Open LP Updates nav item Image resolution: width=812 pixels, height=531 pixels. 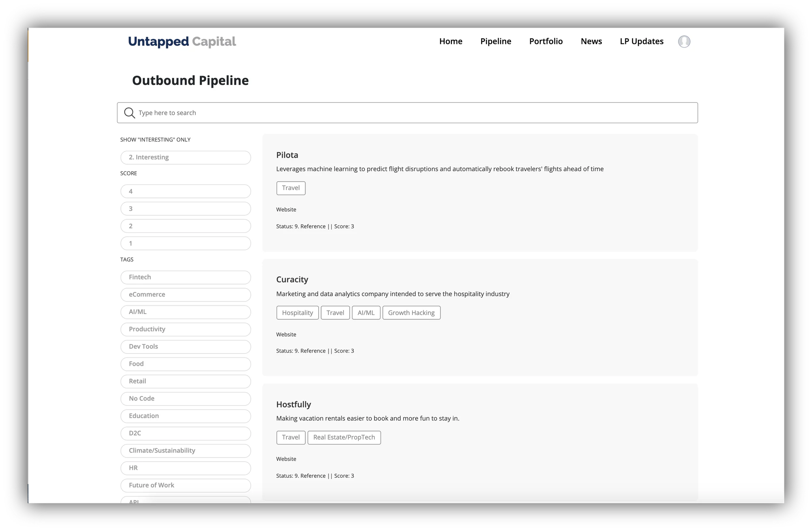641,41
